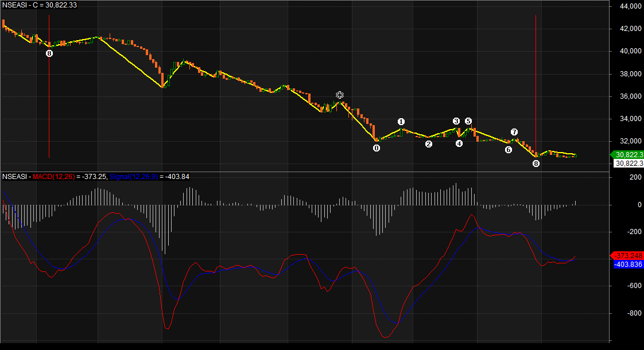Click the 36,000 price axis label
Viewport: 644px width, 350px height.
[630, 96]
